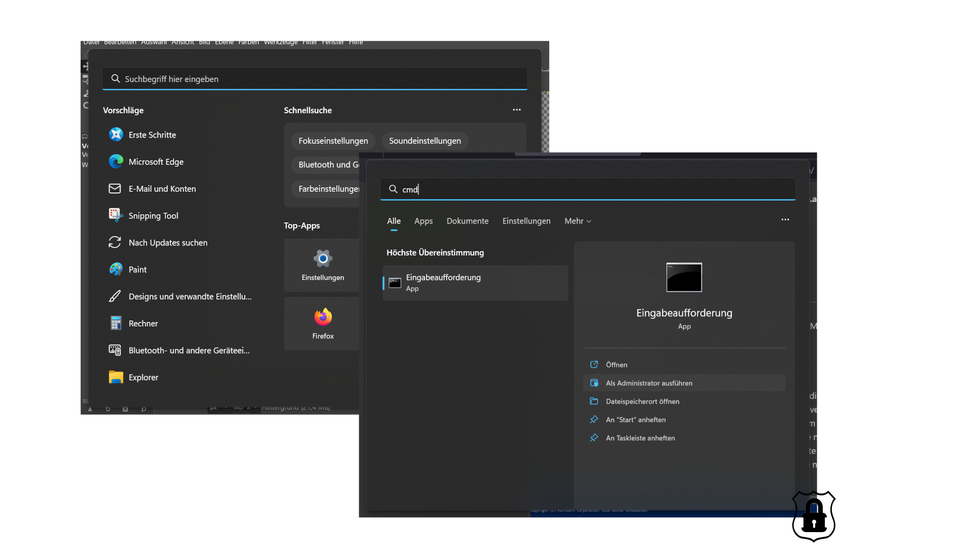Open Bearbeiten menu in background editor
Image resolution: width=980 pixels, height=551 pixels.
pyautogui.click(x=120, y=42)
